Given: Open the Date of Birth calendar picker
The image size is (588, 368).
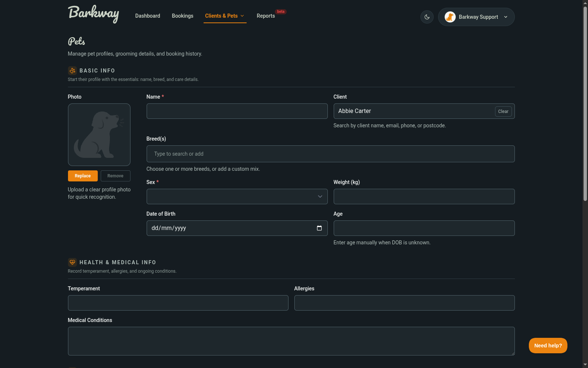Looking at the screenshot, I should [319, 228].
